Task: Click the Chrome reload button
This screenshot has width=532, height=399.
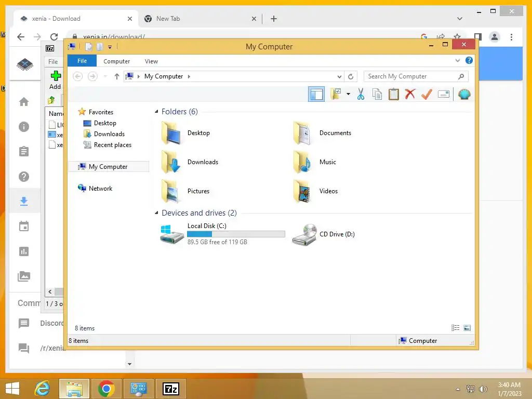Action: [x=54, y=37]
